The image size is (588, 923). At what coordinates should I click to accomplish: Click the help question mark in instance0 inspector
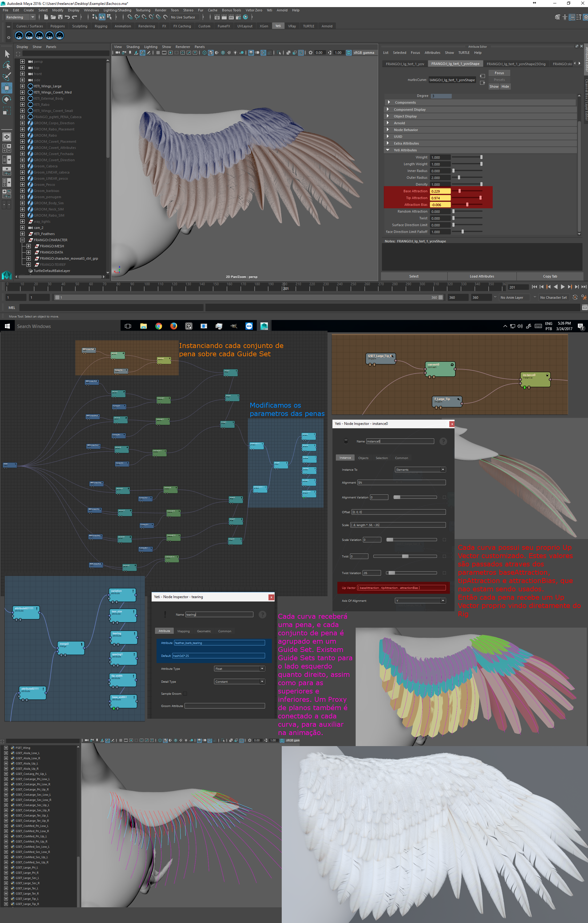click(443, 441)
